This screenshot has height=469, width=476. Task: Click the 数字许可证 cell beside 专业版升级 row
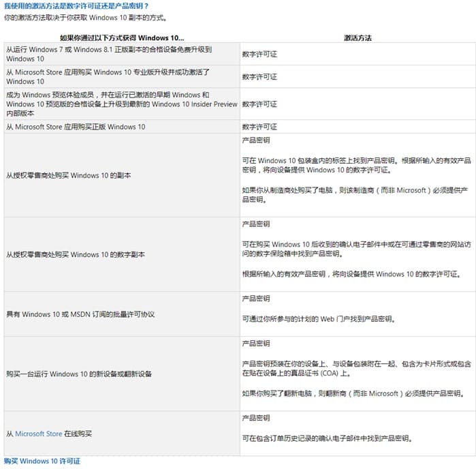358,77
